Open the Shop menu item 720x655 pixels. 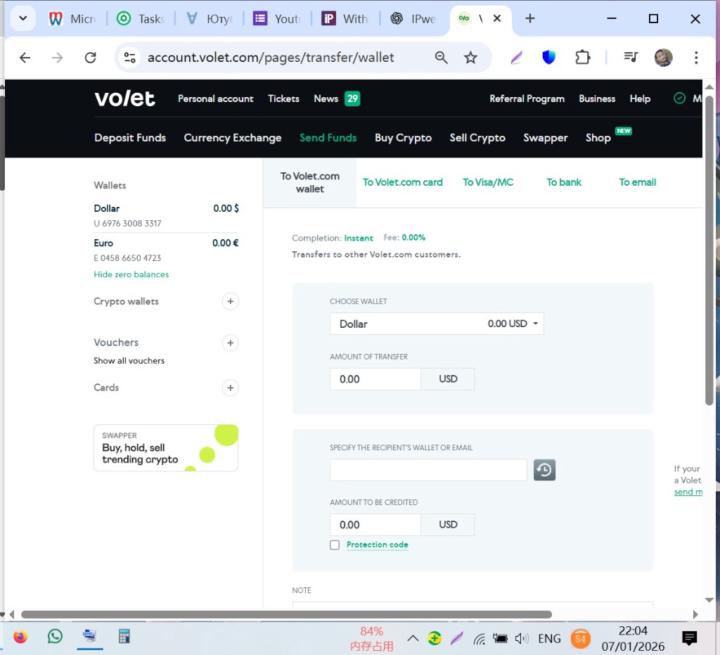[598, 138]
